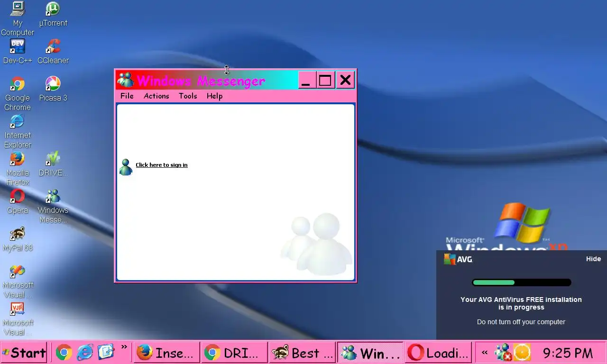The width and height of the screenshot is (607, 364).
Task: Click the AVG installation progress bar
Action: [x=521, y=282]
